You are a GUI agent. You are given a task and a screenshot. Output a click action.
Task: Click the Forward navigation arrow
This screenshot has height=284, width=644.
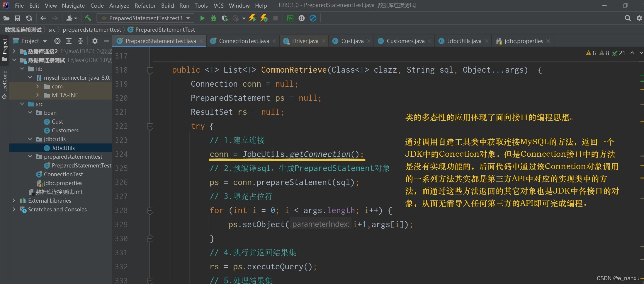55,18
